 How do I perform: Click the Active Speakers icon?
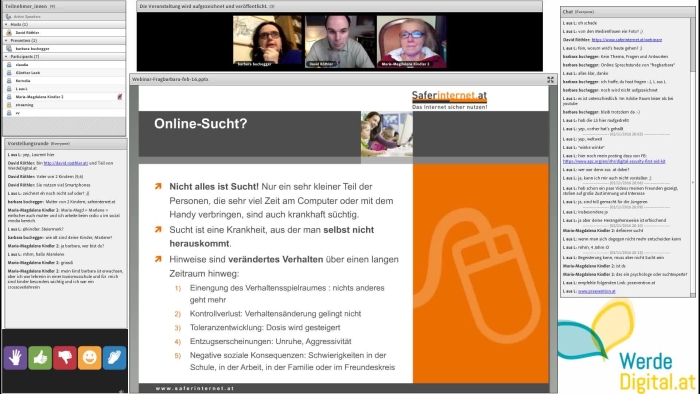(8, 17)
